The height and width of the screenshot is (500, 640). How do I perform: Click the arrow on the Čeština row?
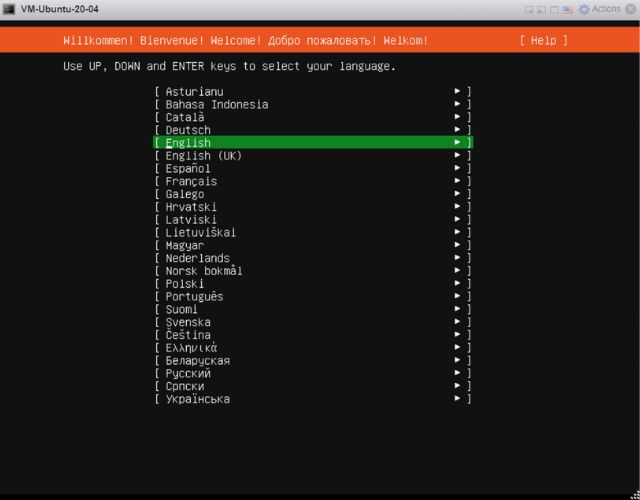pos(458,335)
